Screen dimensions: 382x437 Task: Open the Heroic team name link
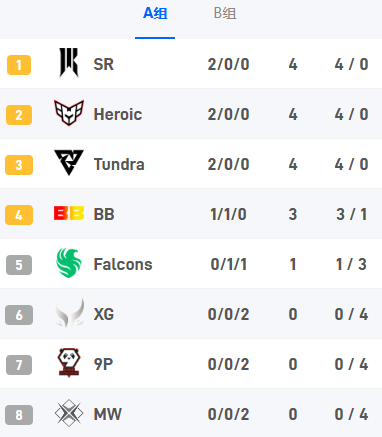tap(118, 114)
